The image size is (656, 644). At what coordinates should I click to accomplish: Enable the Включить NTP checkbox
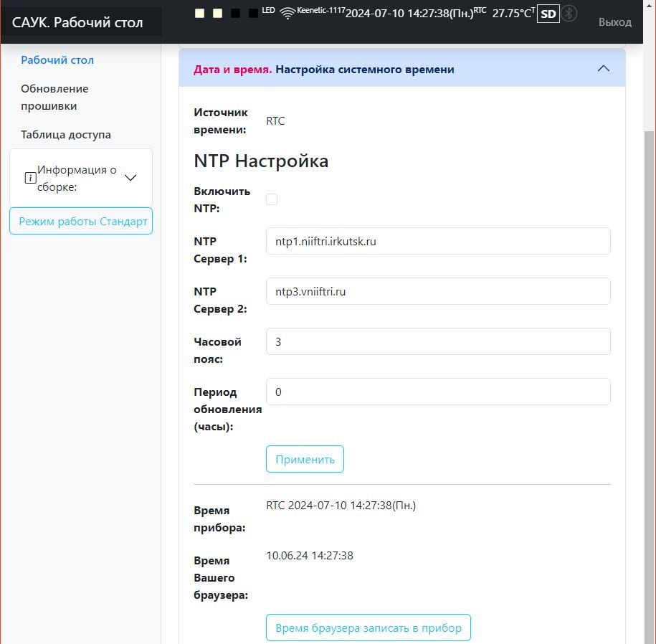pyautogui.click(x=272, y=199)
